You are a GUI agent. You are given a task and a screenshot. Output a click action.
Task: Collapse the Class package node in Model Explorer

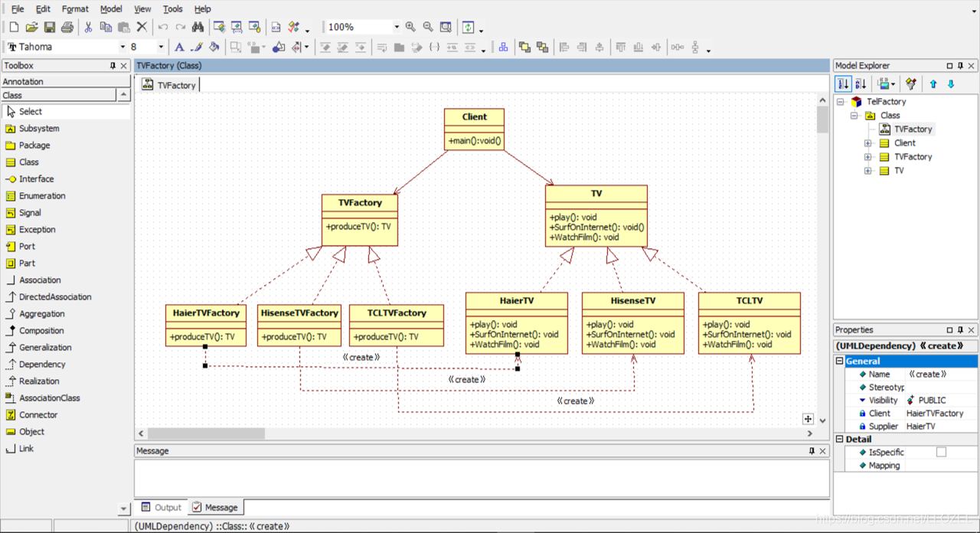[854, 116]
